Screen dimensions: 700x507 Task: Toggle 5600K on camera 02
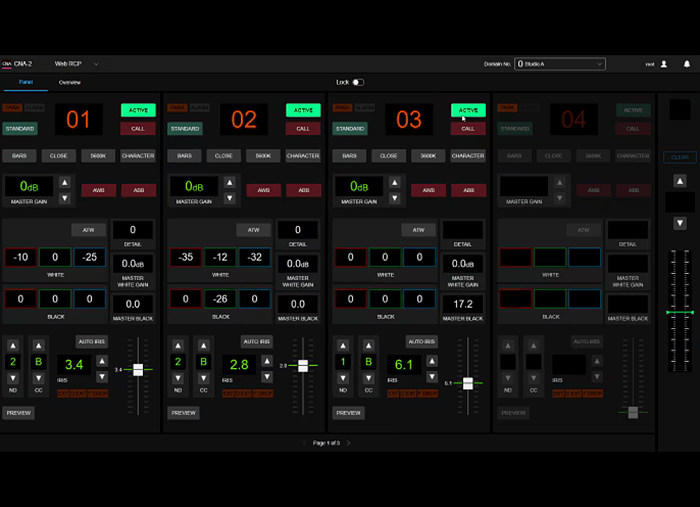pos(263,156)
